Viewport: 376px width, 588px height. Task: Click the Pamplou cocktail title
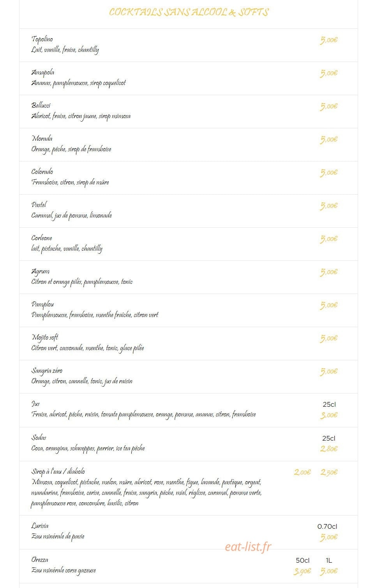click(43, 304)
